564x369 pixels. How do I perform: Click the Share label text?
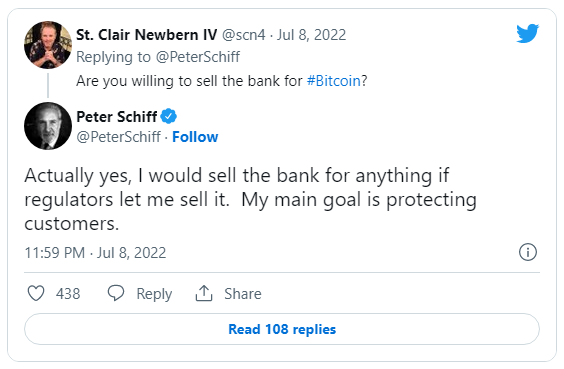tap(243, 293)
